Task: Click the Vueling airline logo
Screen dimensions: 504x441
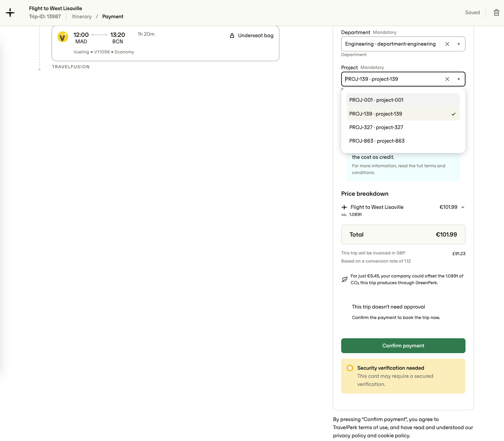Action: (x=63, y=37)
